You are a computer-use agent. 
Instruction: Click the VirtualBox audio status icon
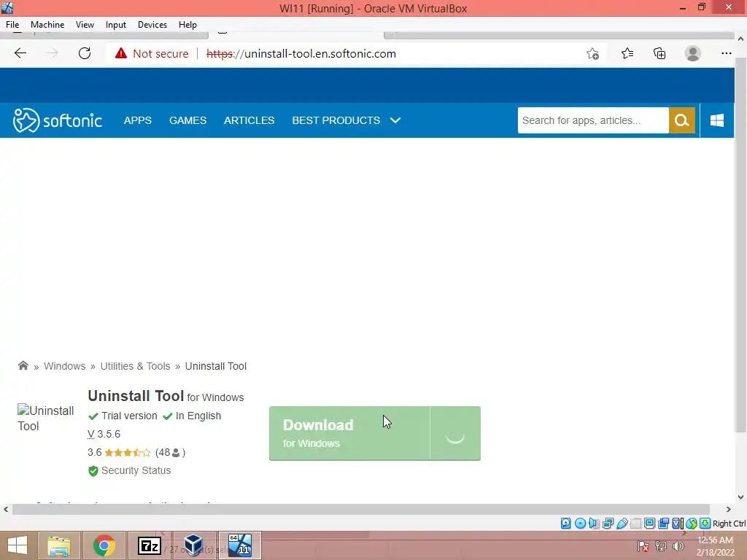pos(594,524)
